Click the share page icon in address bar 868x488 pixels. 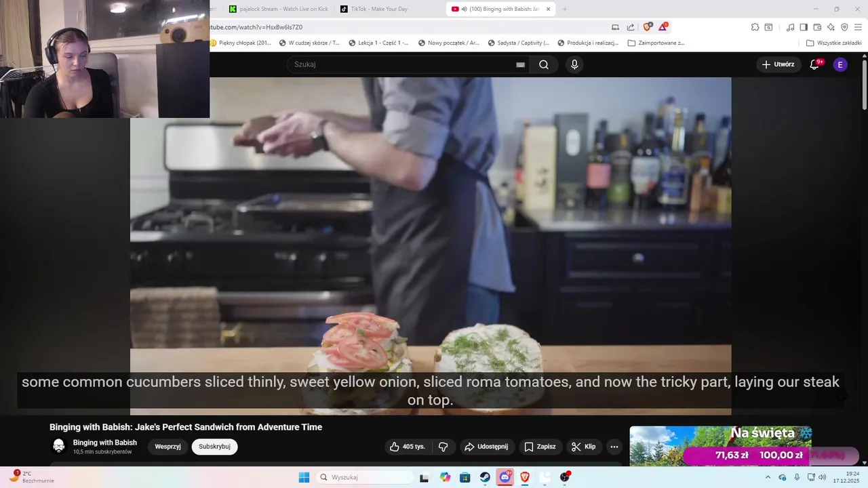click(x=631, y=27)
